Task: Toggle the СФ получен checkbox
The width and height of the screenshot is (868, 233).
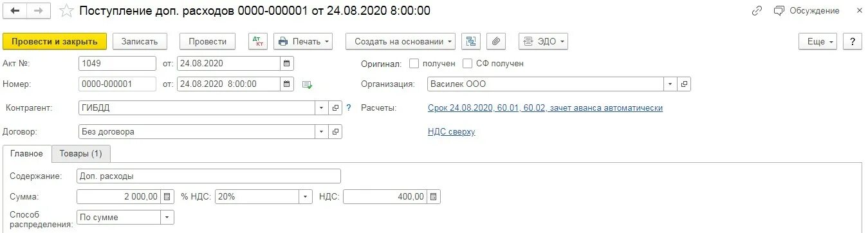Action: tap(467, 64)
